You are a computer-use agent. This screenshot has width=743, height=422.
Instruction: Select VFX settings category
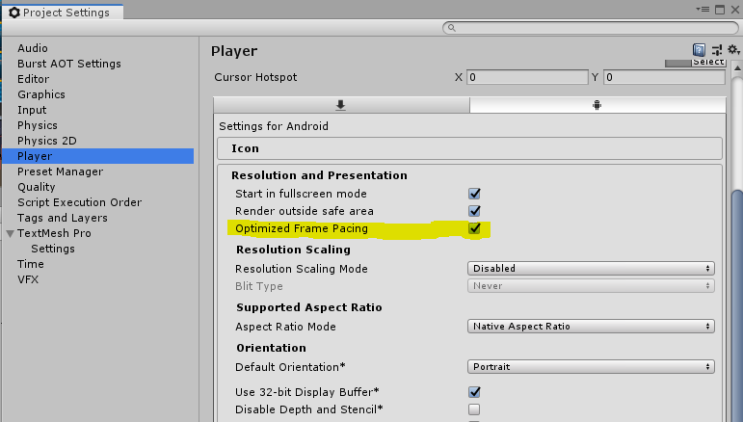pyautogui.click(x=27, y=279)
